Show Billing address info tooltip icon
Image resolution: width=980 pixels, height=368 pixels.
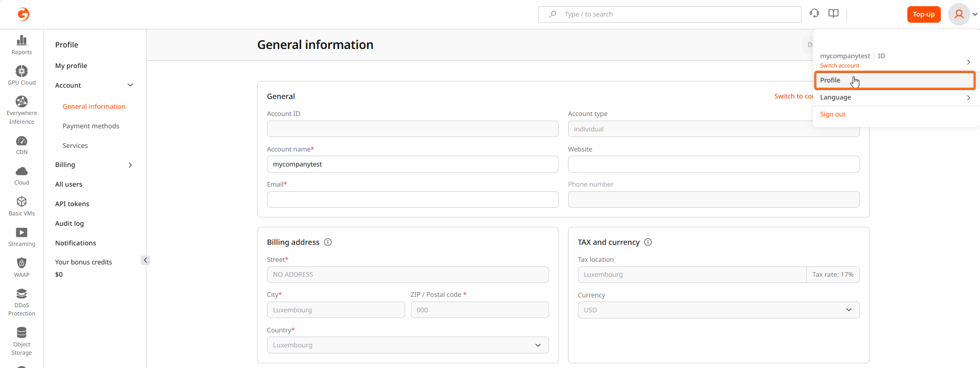click(328, 242)
